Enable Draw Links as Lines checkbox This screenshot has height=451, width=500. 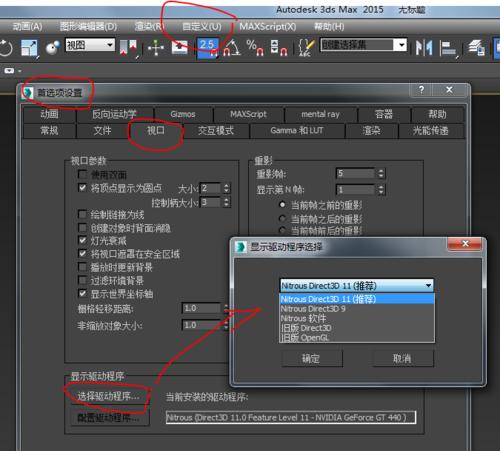tap(82, 214)
